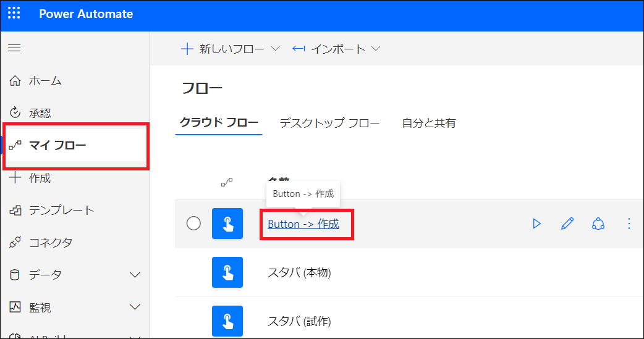This screenshot has width=644, height=339.
Task: Click 新しいフロー button
Action: (x=231, y=49)
